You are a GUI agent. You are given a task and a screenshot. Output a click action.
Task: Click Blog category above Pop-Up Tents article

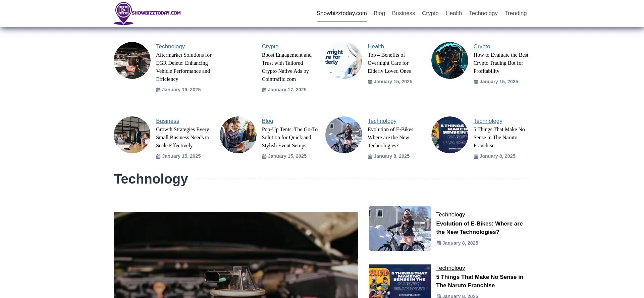[268, 121]
